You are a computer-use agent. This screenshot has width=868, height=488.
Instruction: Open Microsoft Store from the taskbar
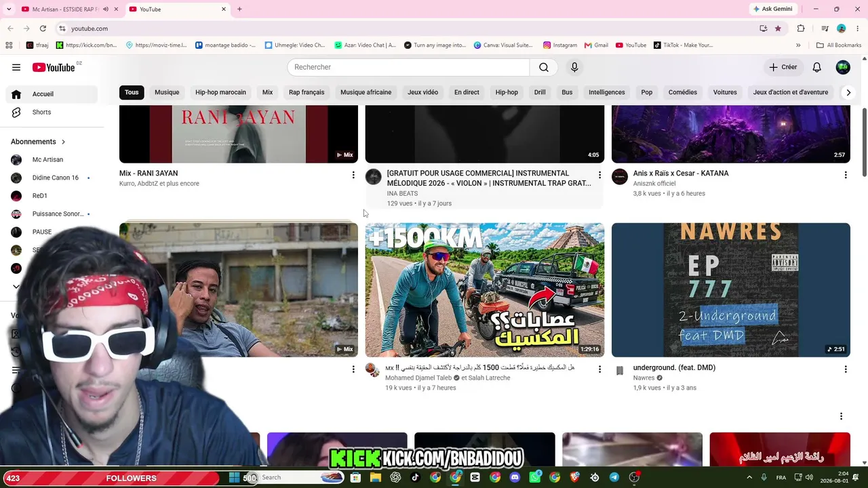[355, 477]
